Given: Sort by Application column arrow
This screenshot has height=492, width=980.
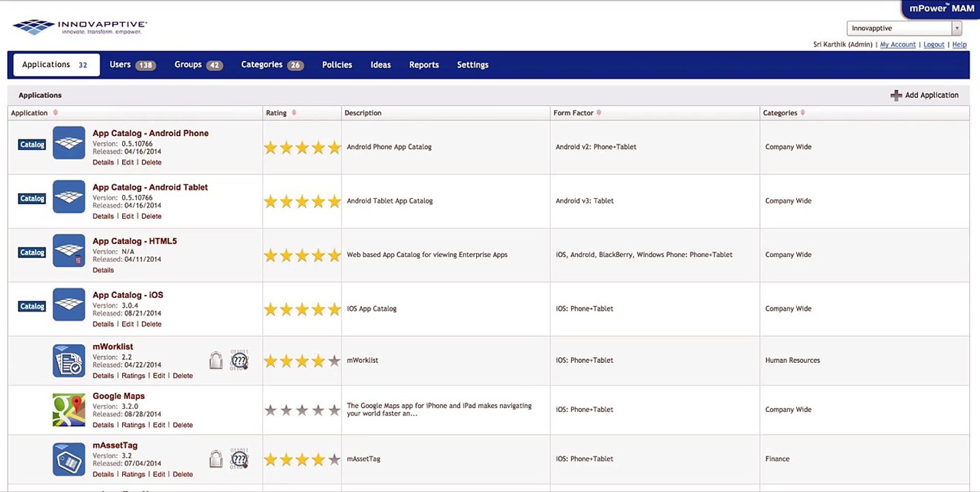Looking at the screenshot, I should pyautogui.click(x=55, y=113).
